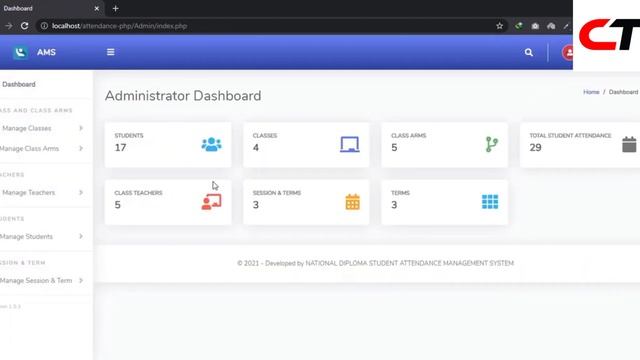Click the Classes count 4
The height and width of the screenshot is (360, 640).
(256, 148)
